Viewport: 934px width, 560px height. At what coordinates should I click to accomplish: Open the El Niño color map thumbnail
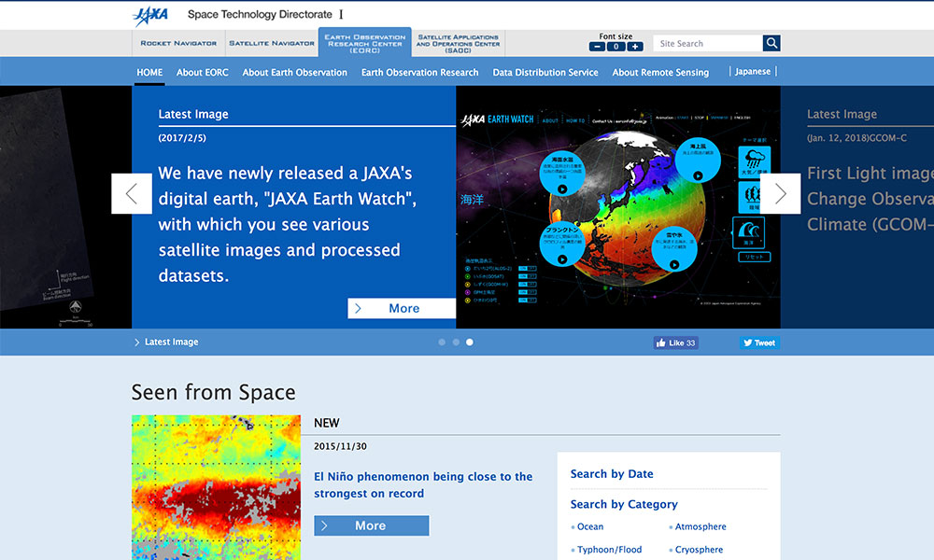(217, 487)
